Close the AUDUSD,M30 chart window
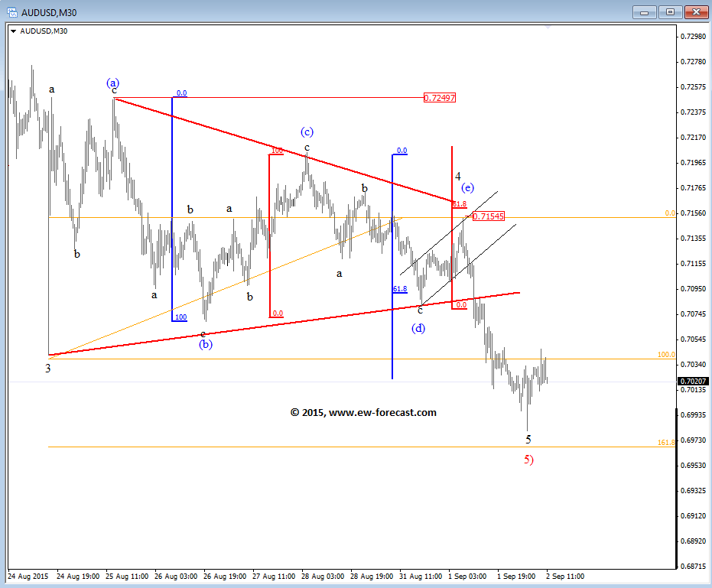 (x=695, y=11)
